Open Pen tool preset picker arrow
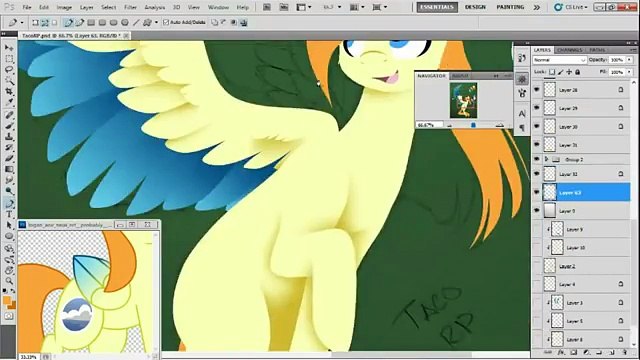 (x=22, y=23)
